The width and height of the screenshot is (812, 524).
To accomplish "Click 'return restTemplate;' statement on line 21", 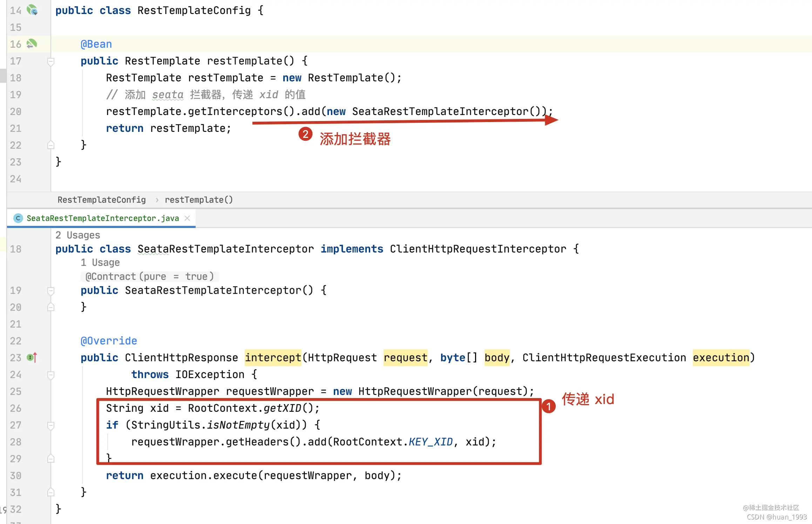I will click(169, 128).
